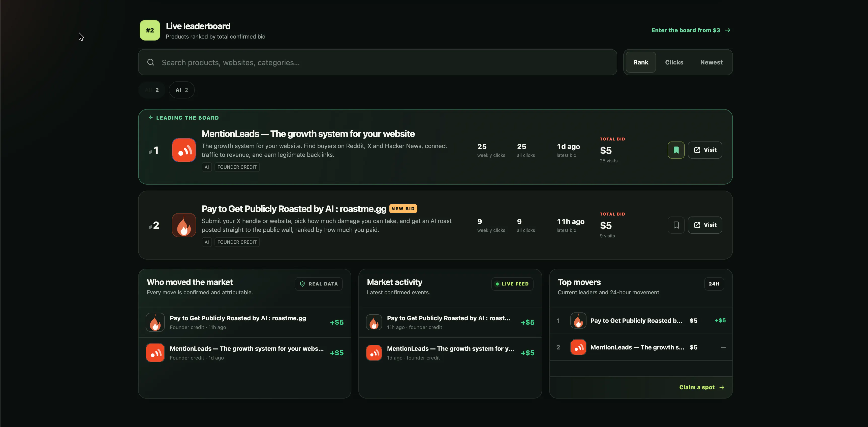This screenshot has height=427, width=868.
Task: Click the MentionLeads icon in Market activity feed
Action: (x=374, y=353)
